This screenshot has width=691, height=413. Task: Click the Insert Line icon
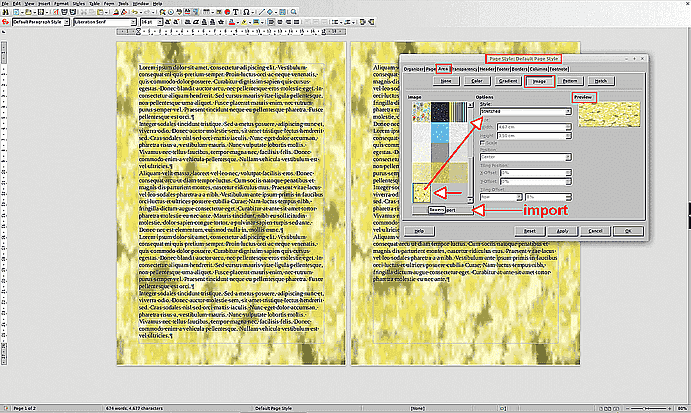(261, 12)
